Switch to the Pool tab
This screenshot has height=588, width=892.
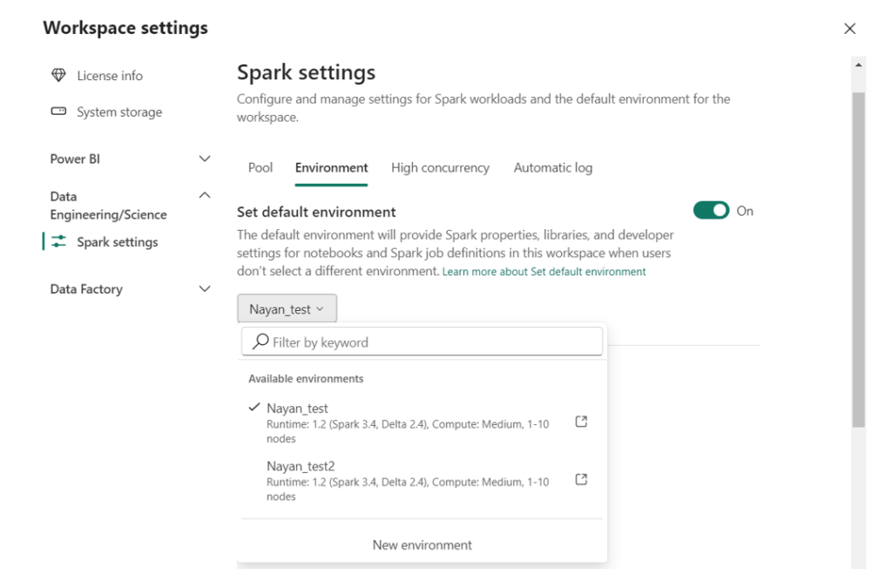pos(260,167)
